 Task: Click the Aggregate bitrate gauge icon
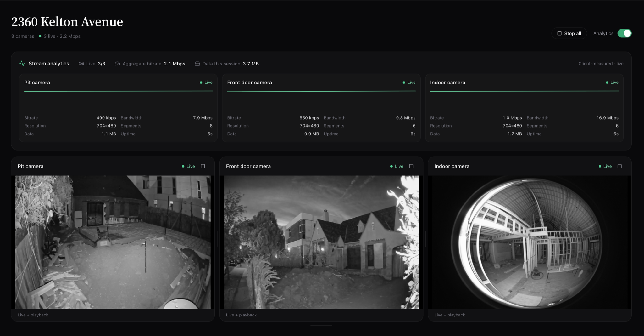[117, 64]
